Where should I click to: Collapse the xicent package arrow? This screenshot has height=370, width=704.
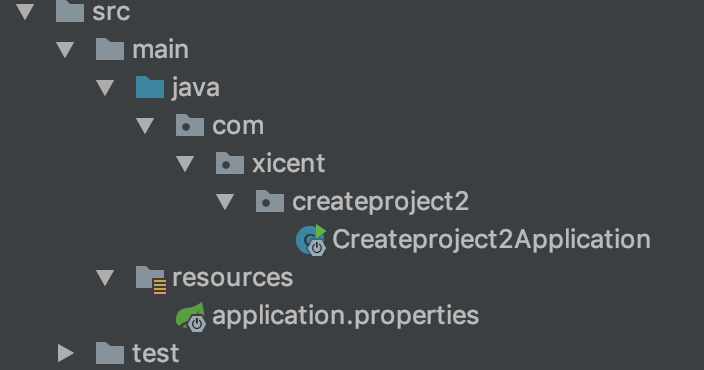(x=185, y=164)
